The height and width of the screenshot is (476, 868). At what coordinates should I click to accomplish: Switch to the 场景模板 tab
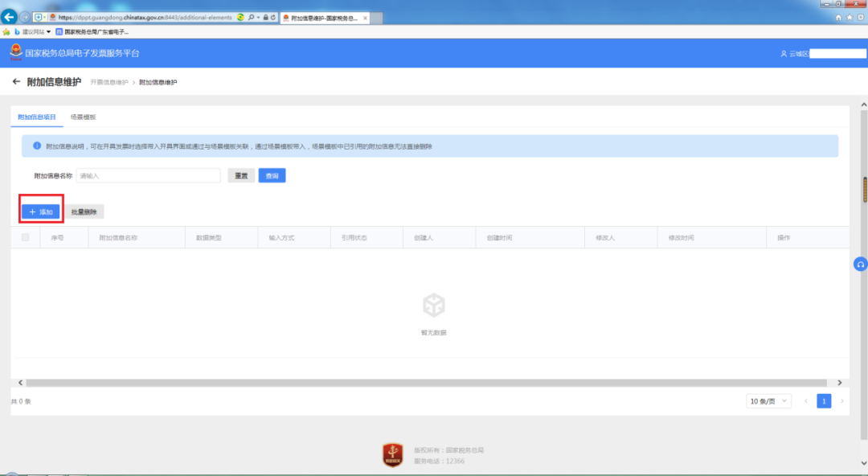(83, 117)
